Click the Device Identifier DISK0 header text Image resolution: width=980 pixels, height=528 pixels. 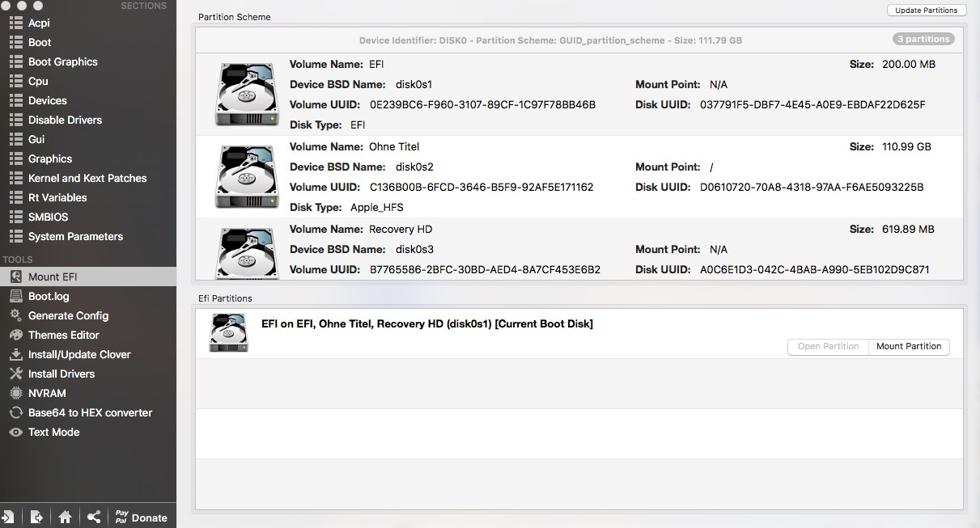tap(550, 40)
